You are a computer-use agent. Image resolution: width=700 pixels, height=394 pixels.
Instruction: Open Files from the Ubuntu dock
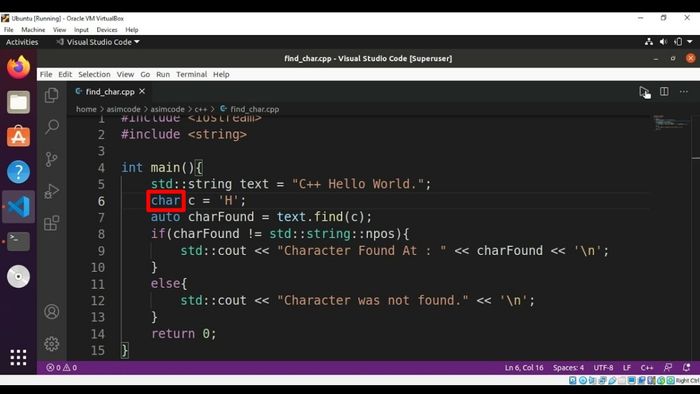18,102
